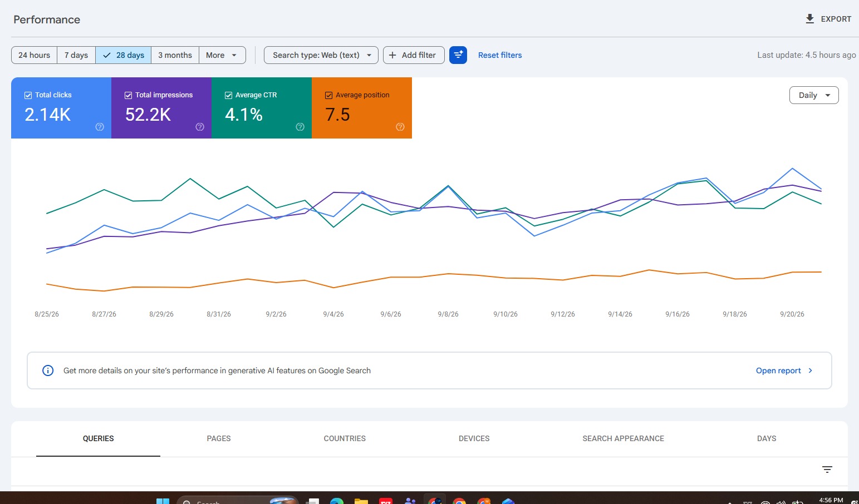Switch to the QUERIES tab
859x504 pixels.
click(99, 438)
